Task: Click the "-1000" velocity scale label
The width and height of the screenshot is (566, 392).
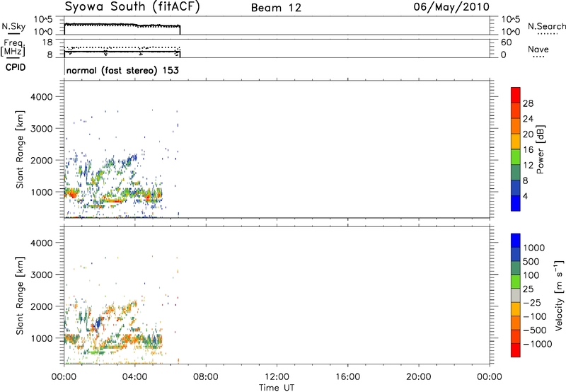Action: point(537,344)
